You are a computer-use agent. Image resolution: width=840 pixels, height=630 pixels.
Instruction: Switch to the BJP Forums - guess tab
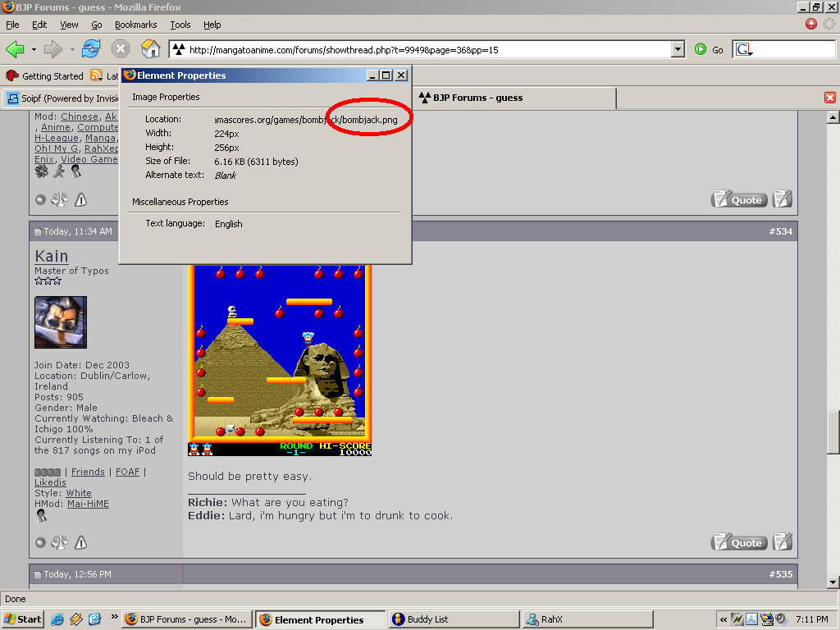point(514,98)
